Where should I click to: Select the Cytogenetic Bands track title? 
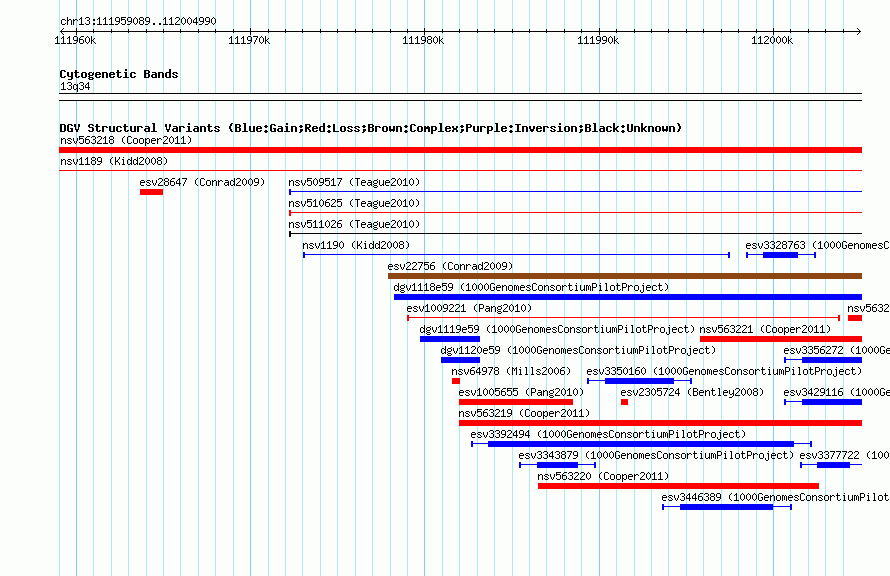[x=119, y=74]
